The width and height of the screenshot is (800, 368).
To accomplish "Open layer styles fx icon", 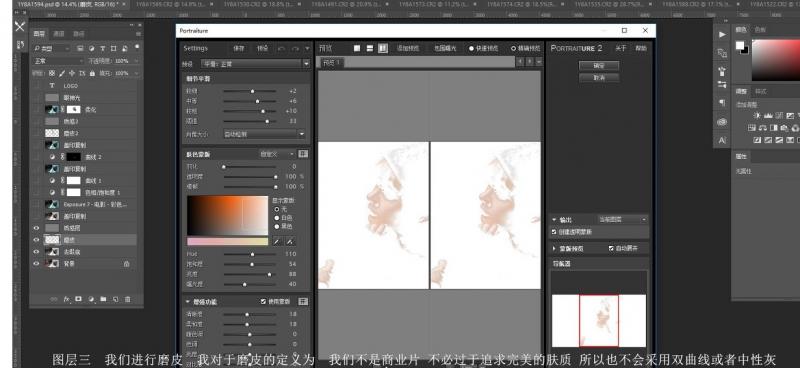I will (x=66, y=299).
